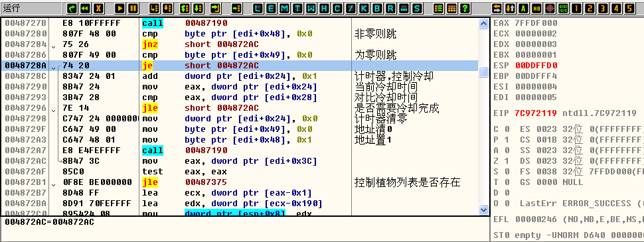Image resolution: width=644 pixels, height=242 pixels.
Task: Click the info pane 004872AC=004872AC text
Action: point(49,222)
